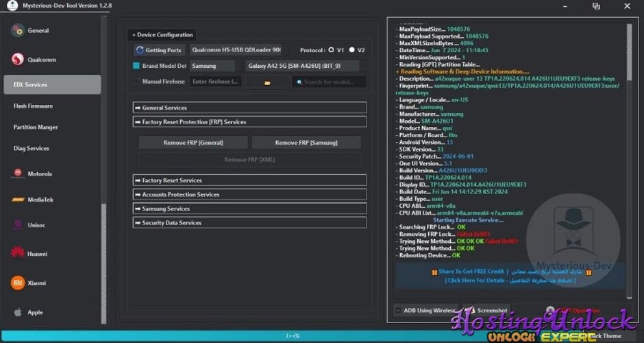
Task: Click the Screenshot button
Action: (x=487, y=310)
